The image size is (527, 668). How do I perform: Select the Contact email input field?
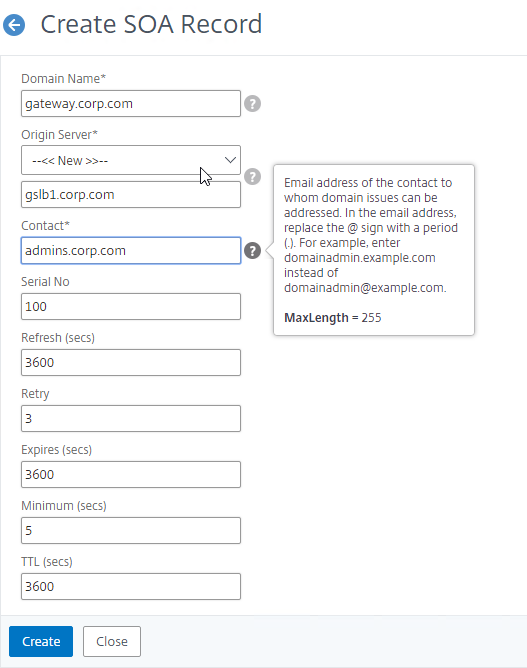coord(131,250)
